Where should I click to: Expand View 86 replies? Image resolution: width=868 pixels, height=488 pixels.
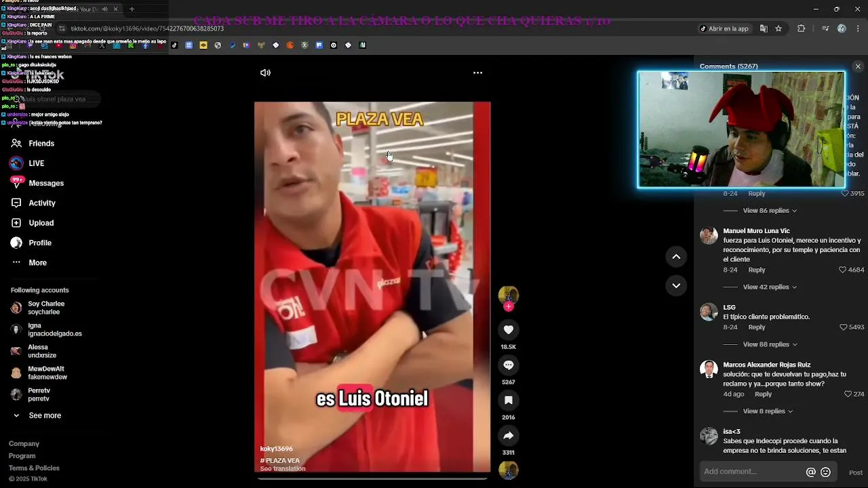[x=770, y=211]
